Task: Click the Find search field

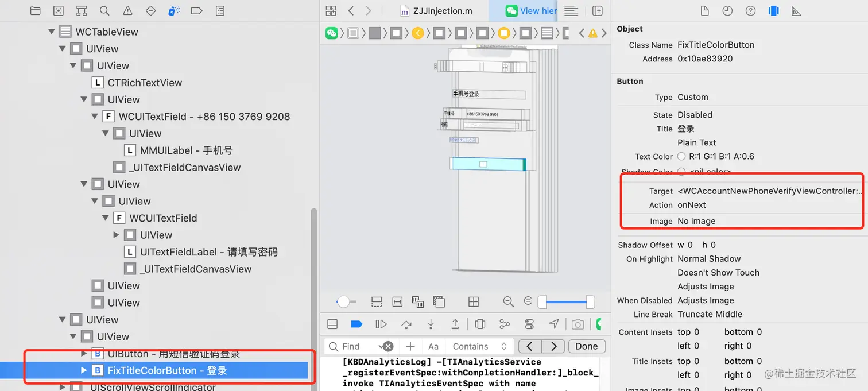Action: (x=359, y=346)
